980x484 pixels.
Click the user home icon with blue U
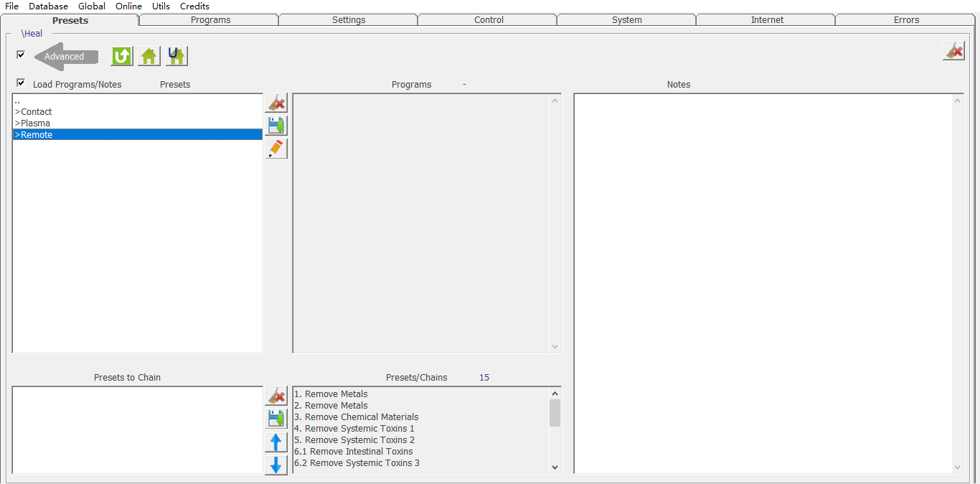point(176,56)
